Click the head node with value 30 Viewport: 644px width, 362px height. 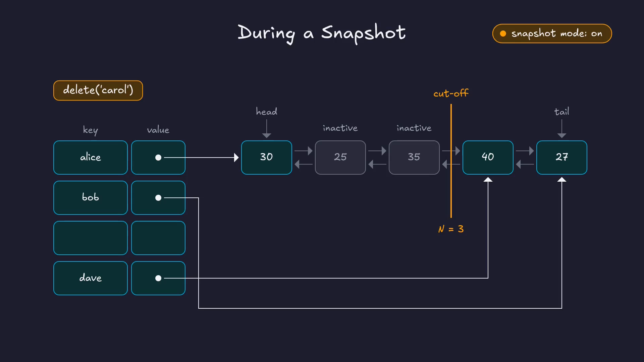[267, 158]
